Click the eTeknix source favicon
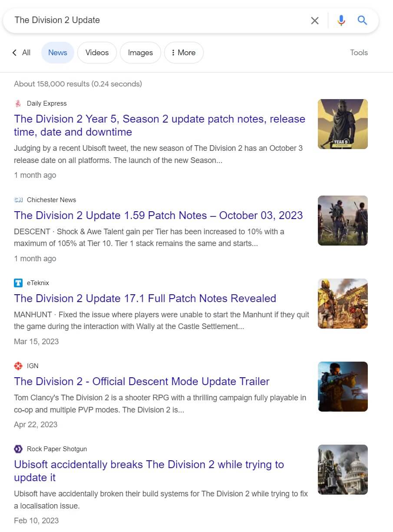Viewport: 393px width, 532px height. pos(18,283)
